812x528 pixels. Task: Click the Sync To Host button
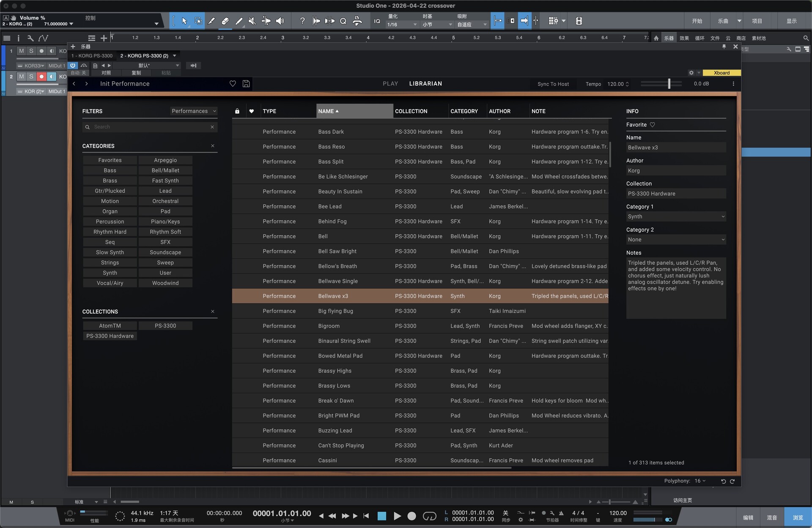[x=553, y=84]
